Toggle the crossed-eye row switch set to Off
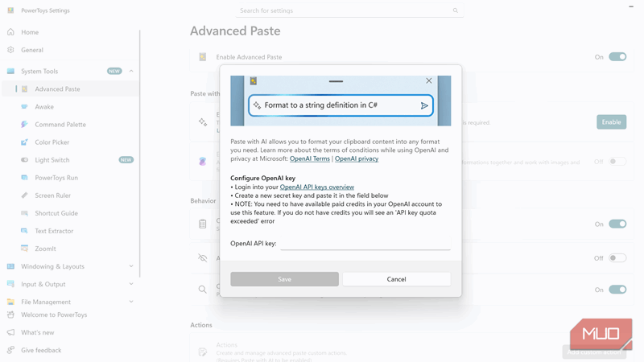Viewport: 644px width, 362px height. coord(617,258)
